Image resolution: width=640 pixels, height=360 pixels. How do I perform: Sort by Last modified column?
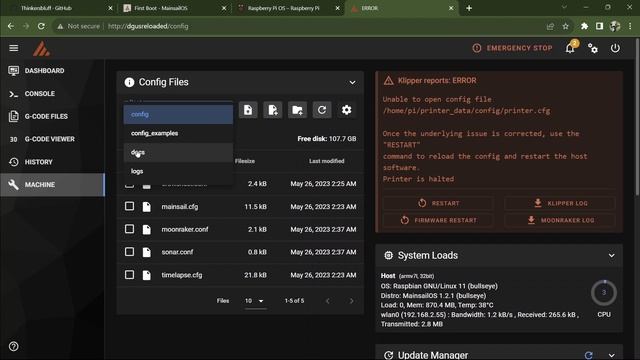pos(327,161)
